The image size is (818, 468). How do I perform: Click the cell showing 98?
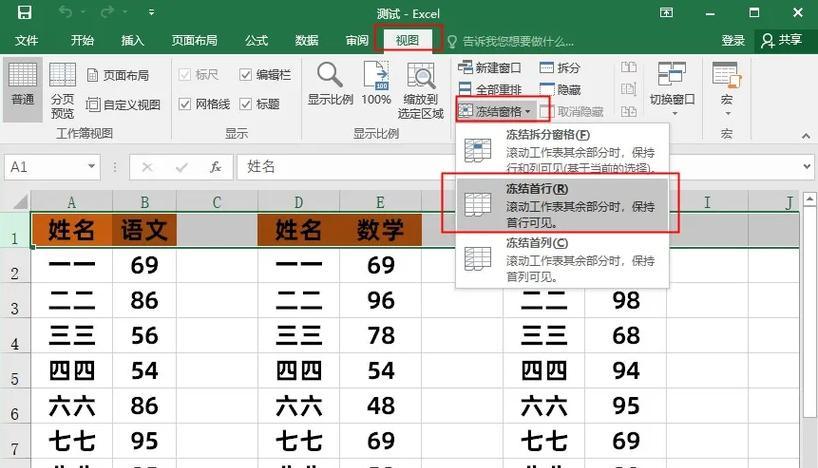tap(625, 301)
